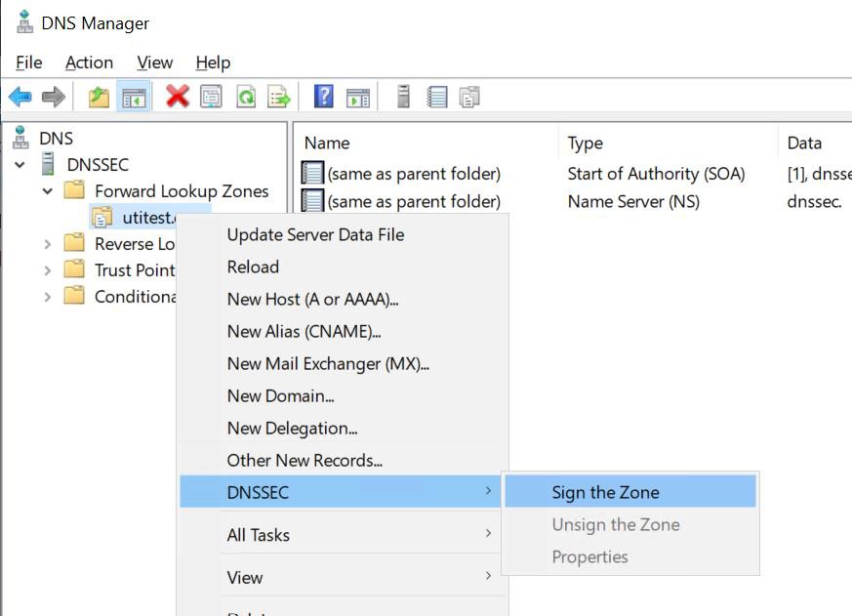Click the Start of Authority (SOA) type cell

click(656, 174)
